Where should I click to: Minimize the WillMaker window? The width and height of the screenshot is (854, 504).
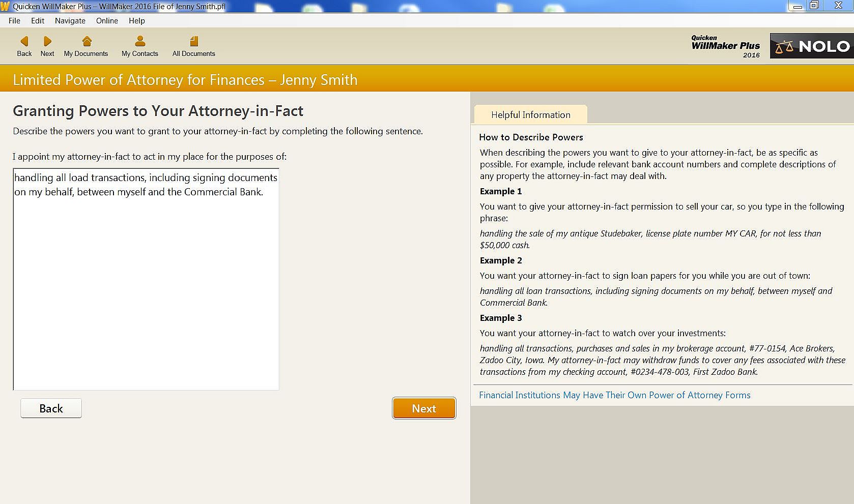coord(798,6)
